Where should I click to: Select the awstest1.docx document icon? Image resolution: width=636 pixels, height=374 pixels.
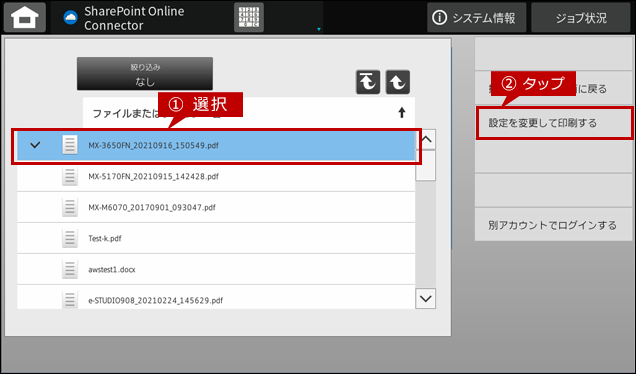click(70, 269)
